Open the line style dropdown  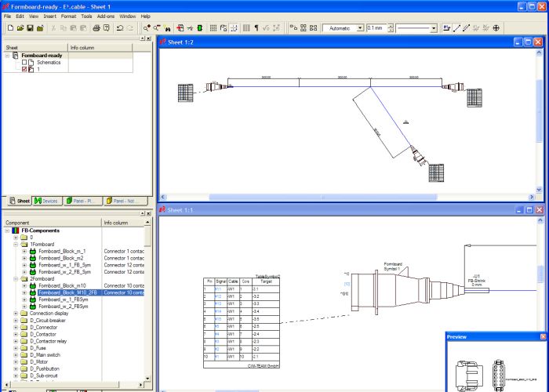coord(434,27)
